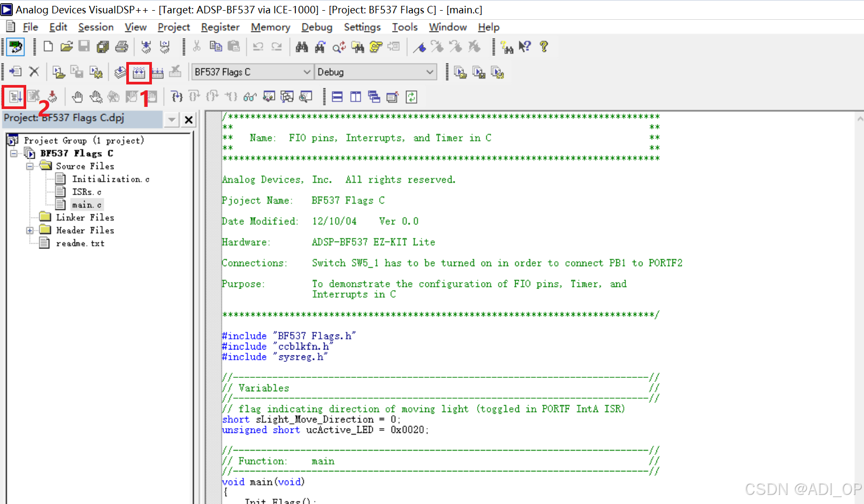Close the Project panel
This screenshot has width=864, height=504.
pyautogui.click(x=188, y=120)
